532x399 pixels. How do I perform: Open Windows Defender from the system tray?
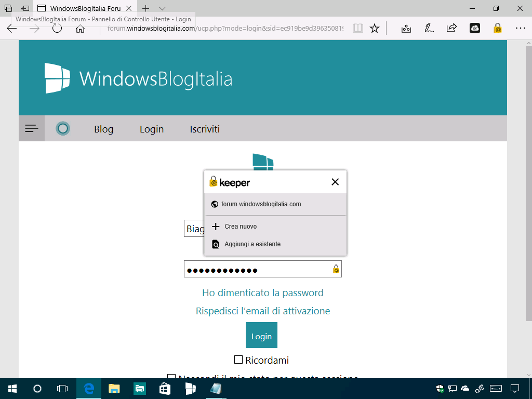pos(440,389)
